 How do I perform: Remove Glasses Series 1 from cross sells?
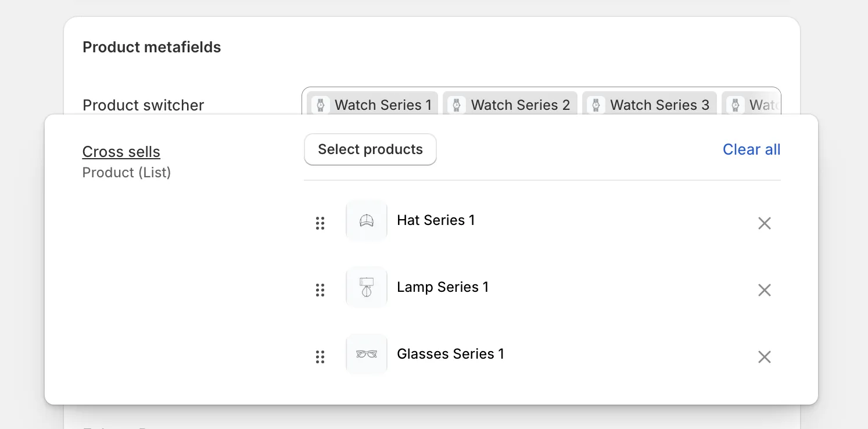point(764,357)
